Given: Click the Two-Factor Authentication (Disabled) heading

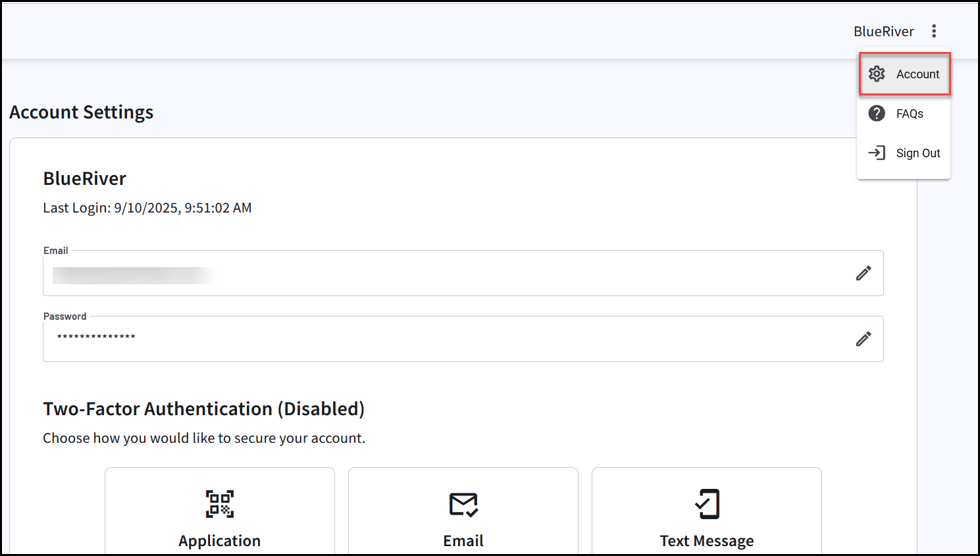Looking at the screenshot, I should pyautogui.click(x=203, y=409).
